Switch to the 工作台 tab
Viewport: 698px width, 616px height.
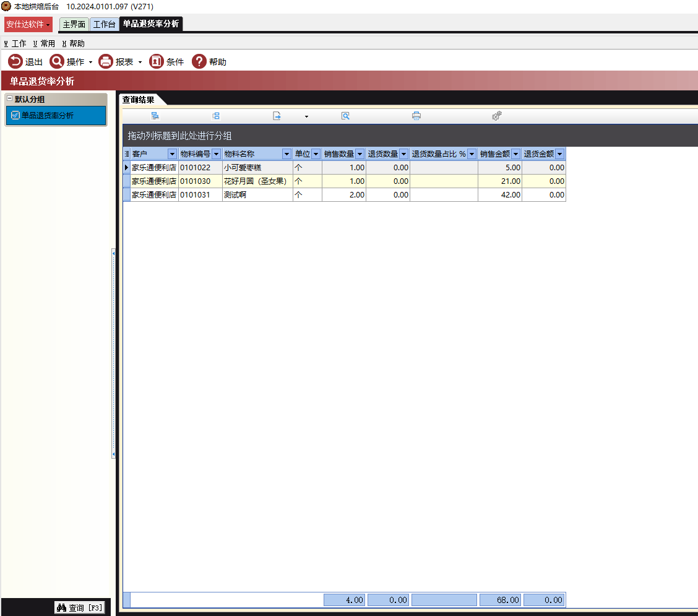tap(104, 25)
